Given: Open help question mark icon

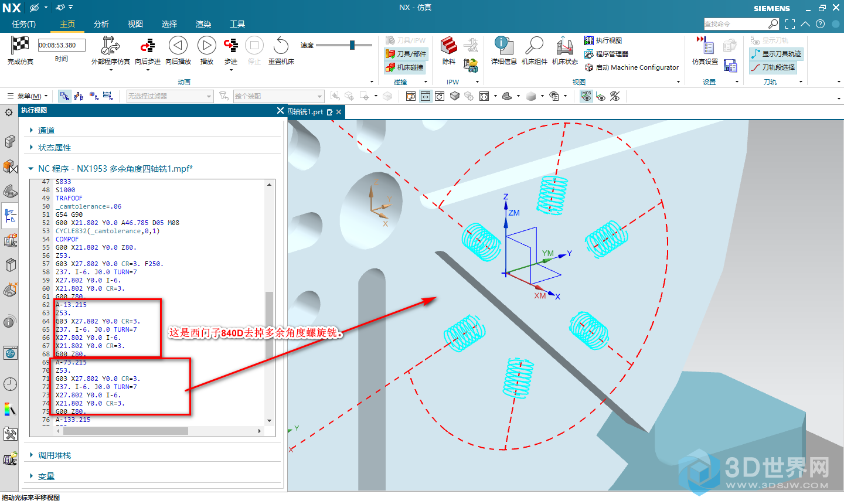Looking at the screenshot, I should coord(821,24).
